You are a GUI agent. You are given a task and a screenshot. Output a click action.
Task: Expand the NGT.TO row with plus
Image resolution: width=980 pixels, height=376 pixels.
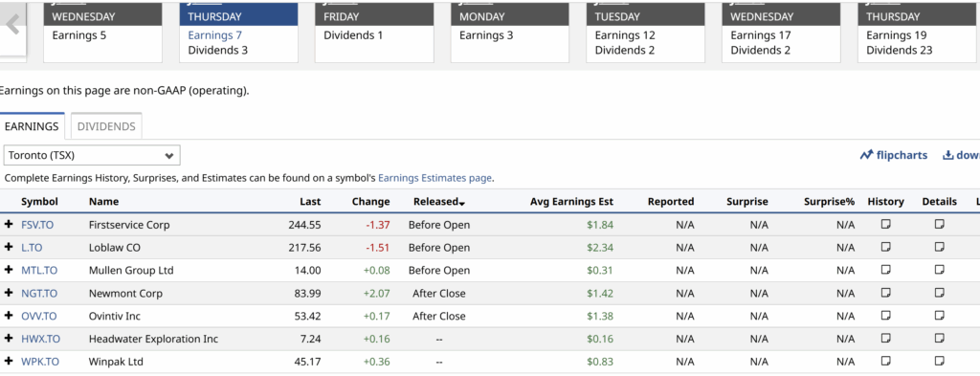click(9, 293)
